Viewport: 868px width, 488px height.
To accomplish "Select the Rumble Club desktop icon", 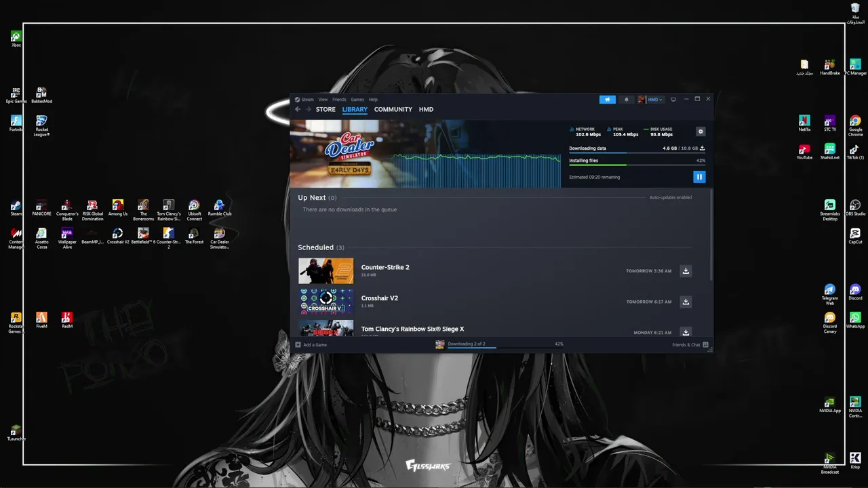I will 219,207.
